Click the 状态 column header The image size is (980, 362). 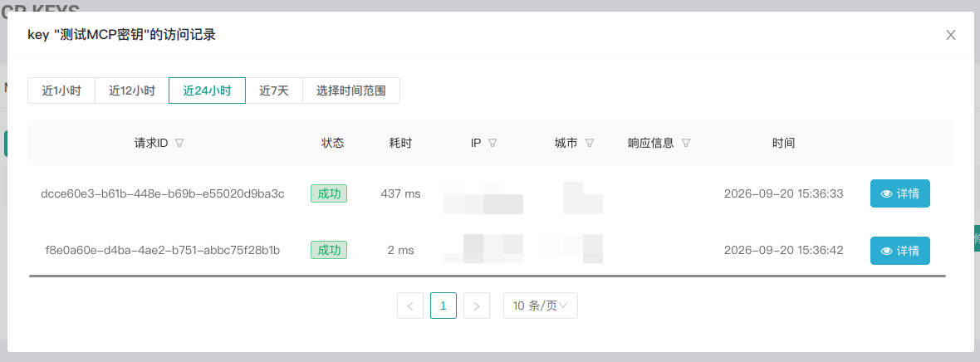click(332, 143)
